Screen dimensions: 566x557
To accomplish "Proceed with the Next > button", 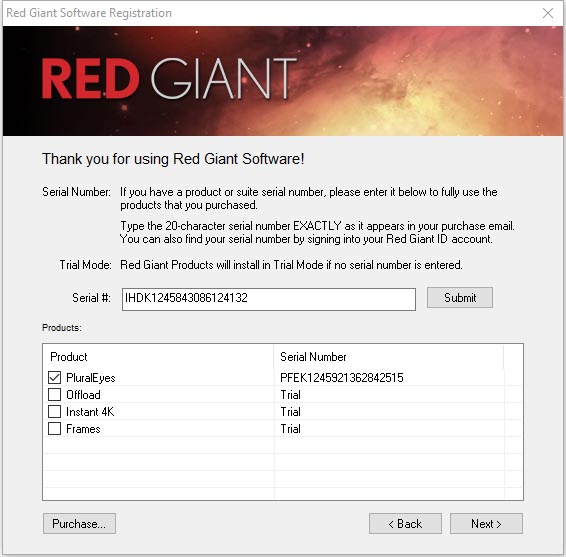I will point(486,523).
